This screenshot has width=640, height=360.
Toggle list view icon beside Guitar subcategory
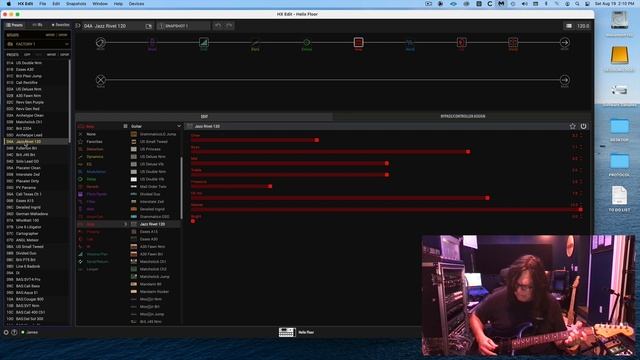pos(125,126)
